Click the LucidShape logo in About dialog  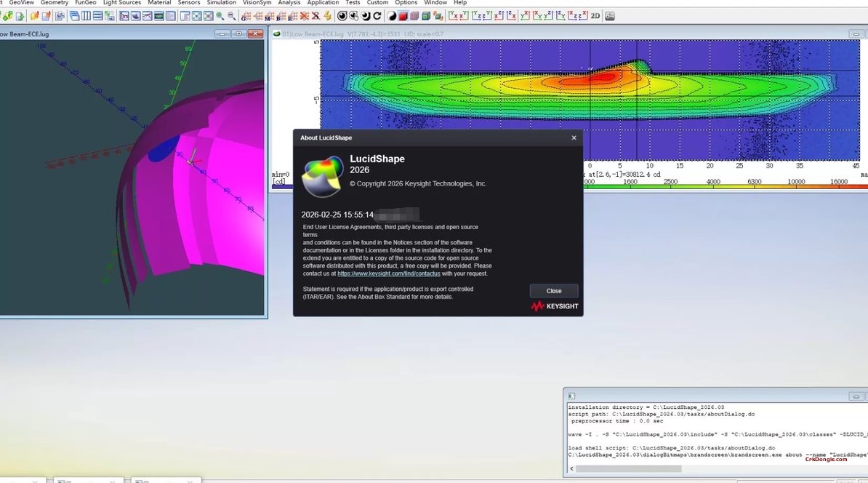pyautogui.click(x=322, y=177)
